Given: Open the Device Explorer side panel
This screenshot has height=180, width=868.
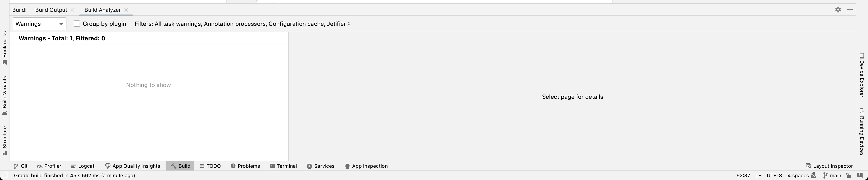Looking at the screenshot, I should 862,75.
